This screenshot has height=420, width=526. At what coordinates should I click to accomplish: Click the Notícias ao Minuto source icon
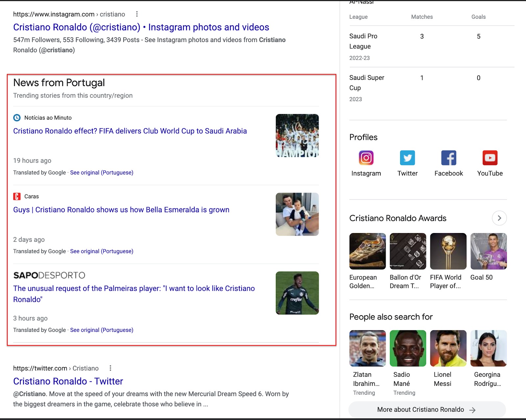pos(16,118)
